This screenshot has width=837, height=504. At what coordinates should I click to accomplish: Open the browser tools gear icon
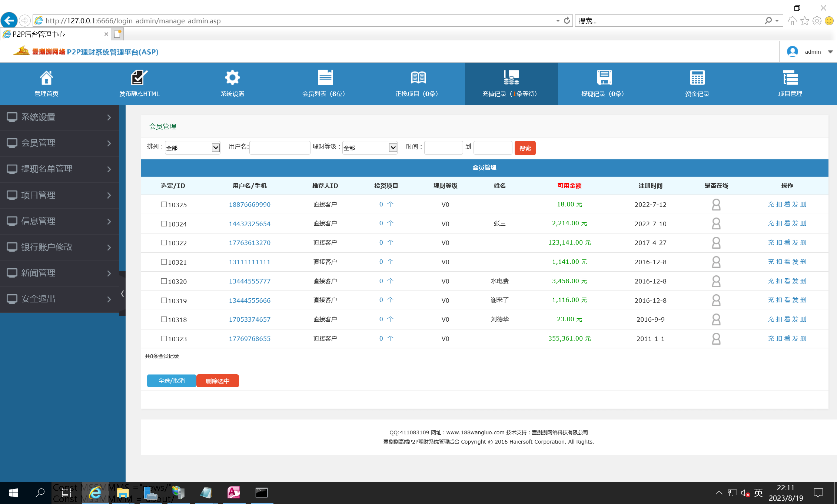click(817, 21)
